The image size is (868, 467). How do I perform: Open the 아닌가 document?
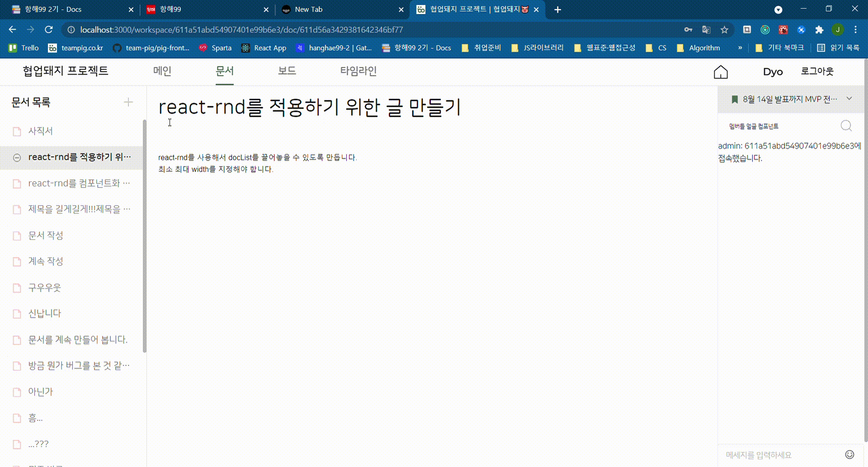coord(41,392)
